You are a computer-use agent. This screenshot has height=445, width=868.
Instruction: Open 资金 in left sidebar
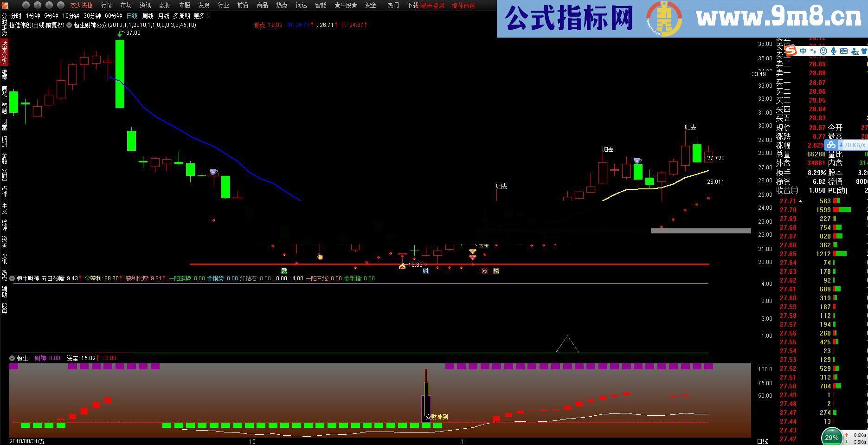(4, 241)
